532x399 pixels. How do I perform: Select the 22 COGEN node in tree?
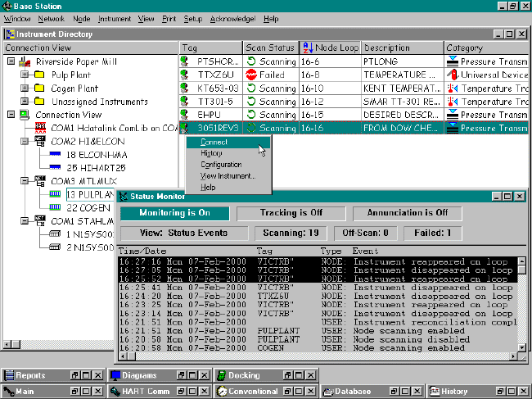pos(88,207)
